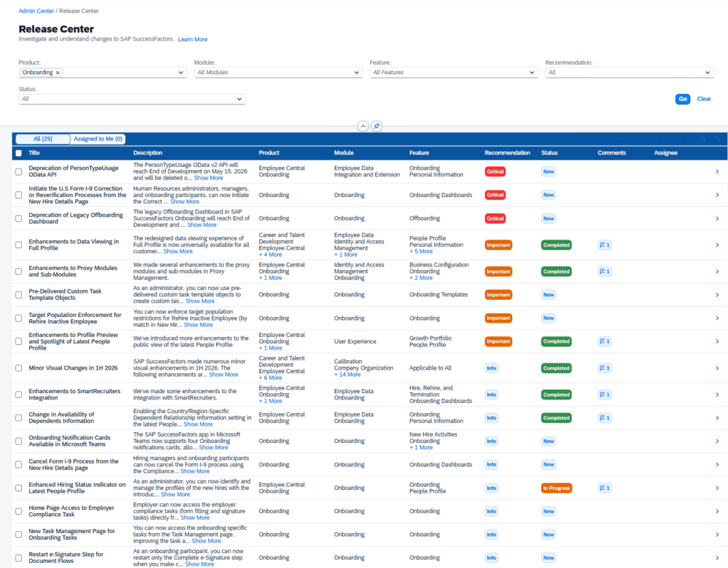The width and height of the screenshot is (728, 568).
Task: Open comments on Minor Visual Changes row
Action: click(x=604, y=368)
